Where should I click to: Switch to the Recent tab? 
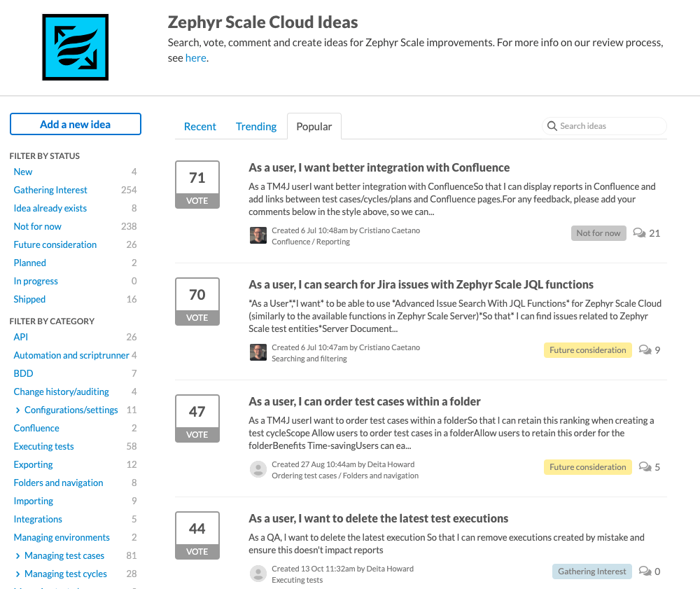199,126
